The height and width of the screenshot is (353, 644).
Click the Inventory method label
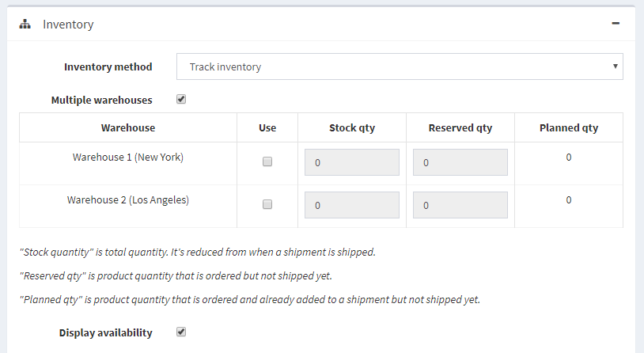[x=108, y=66]
